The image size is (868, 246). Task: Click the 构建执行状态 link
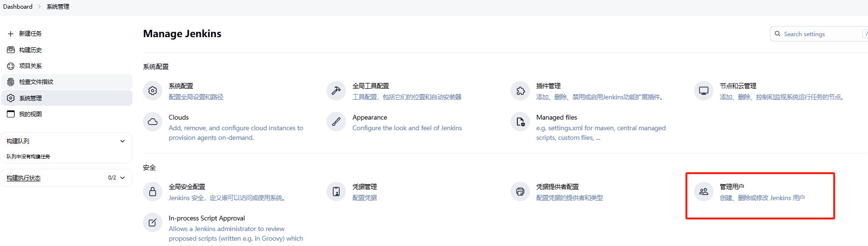(24, 178)
